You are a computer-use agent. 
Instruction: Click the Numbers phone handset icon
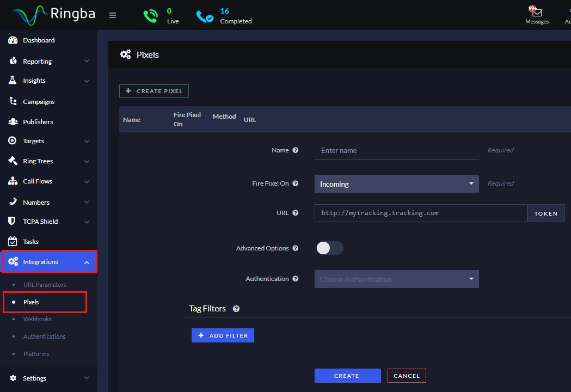(13, 201)
